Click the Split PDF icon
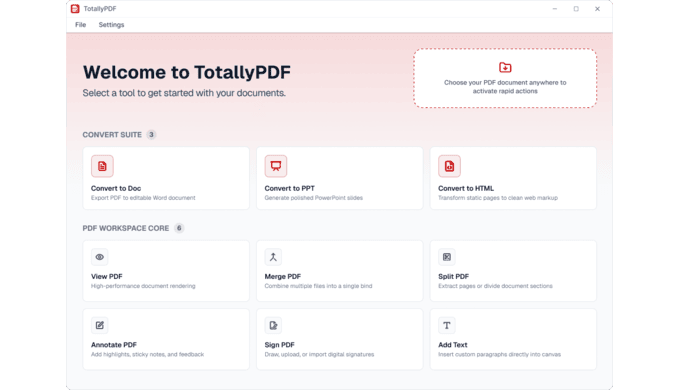The width and height of the screenshot is (680, 390). (447, 257)
